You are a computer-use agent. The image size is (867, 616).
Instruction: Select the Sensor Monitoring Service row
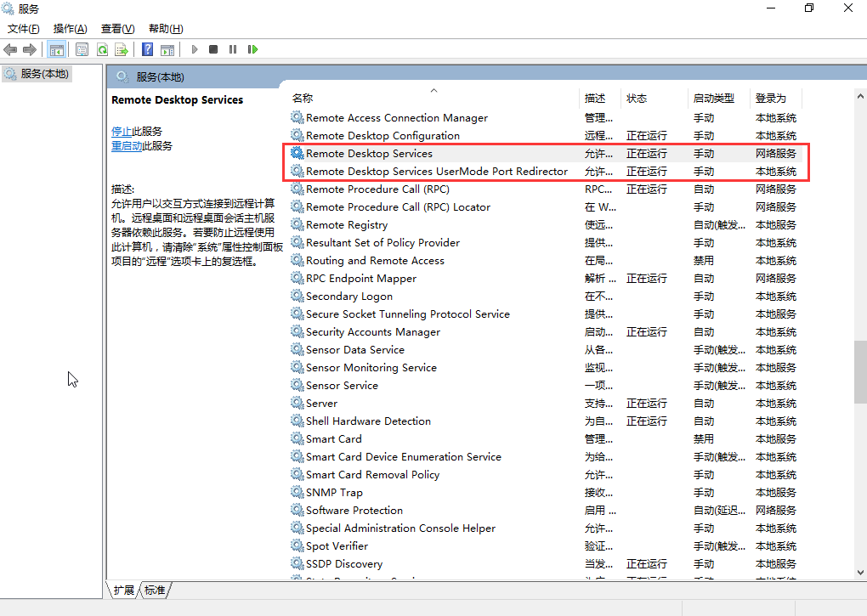coord(545,367)
